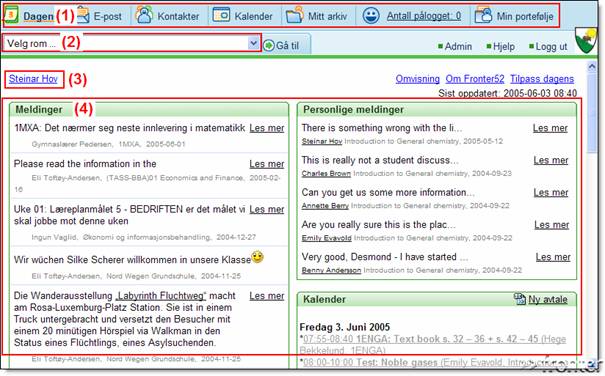Click Les mer for 'This is really not a student'
Viewport: 605px width, 376px height.
point(551,160)
